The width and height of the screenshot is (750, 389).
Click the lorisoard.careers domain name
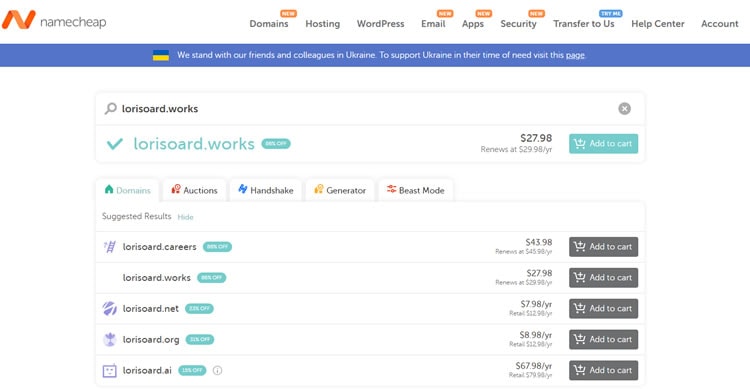(x=159, y=247)
